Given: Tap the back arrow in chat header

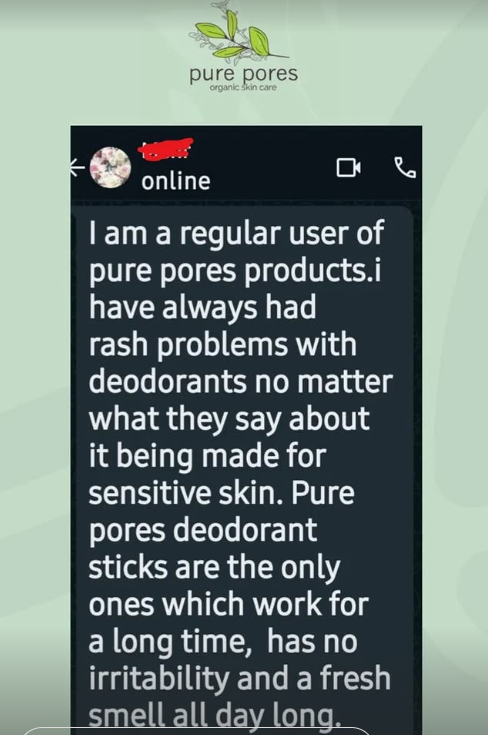Looking at the screenshot, I should [x=78, y=167].
